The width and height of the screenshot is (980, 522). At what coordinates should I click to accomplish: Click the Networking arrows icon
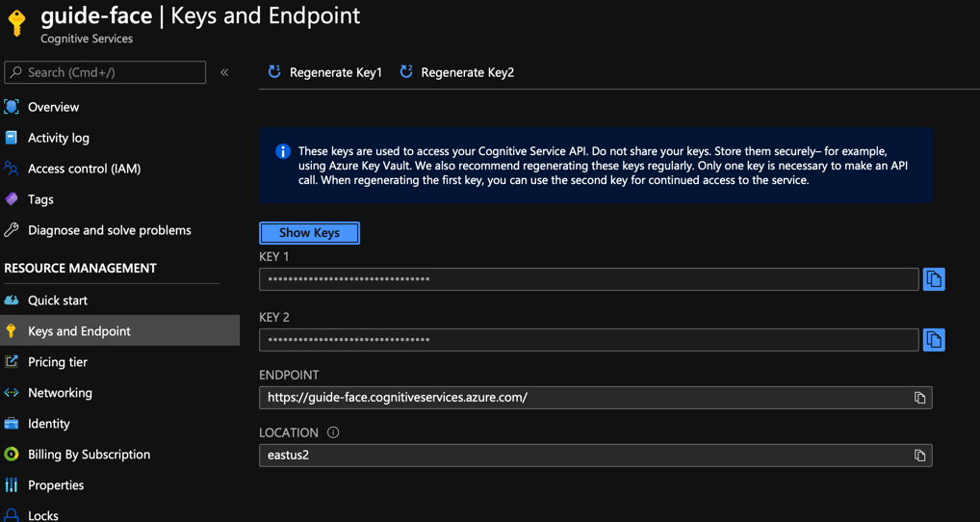12,393
